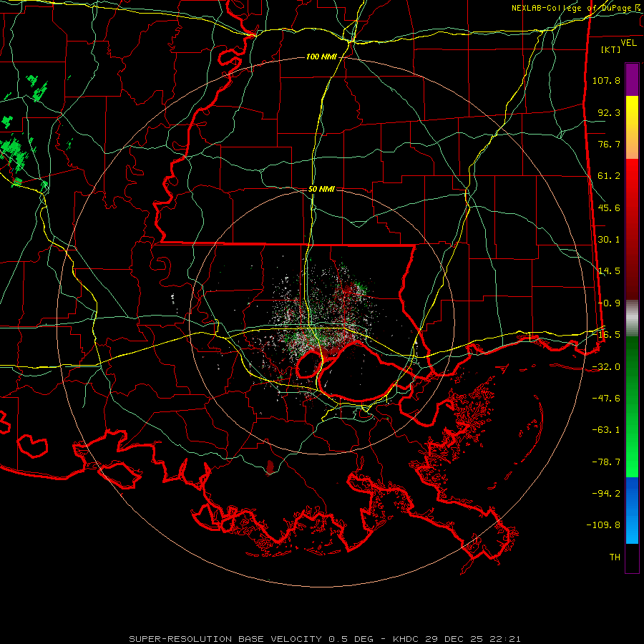Click the -0.9 velocity scale value
The image size is (644, 644).
click(609, 303)
